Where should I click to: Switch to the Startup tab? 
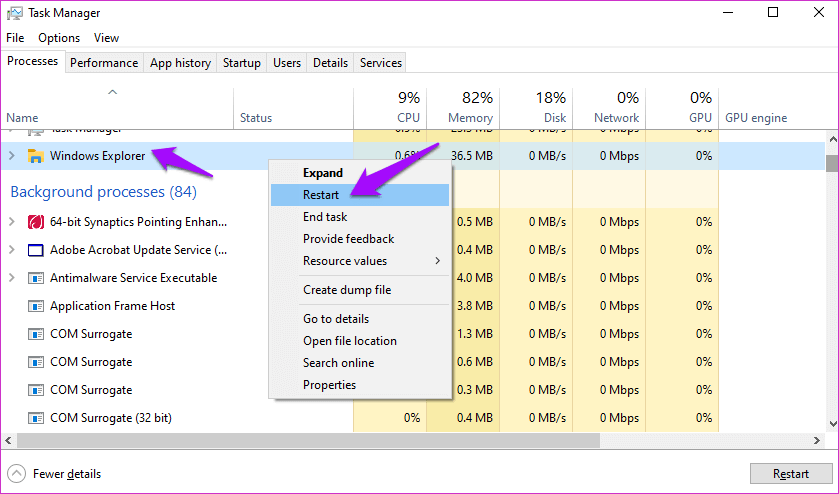pyautogui.click(x=242, y=63)
